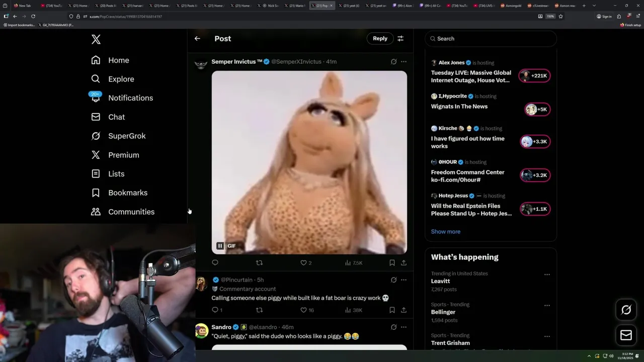Open Bellinger trending topic
Viewport: 644px width, 362px height.
(443, 312)
